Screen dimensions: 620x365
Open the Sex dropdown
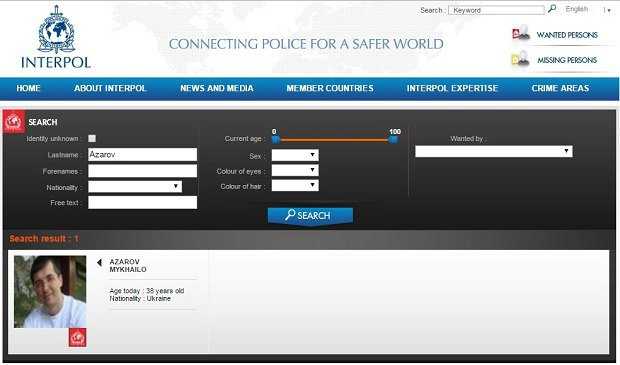tap(295, 155)
